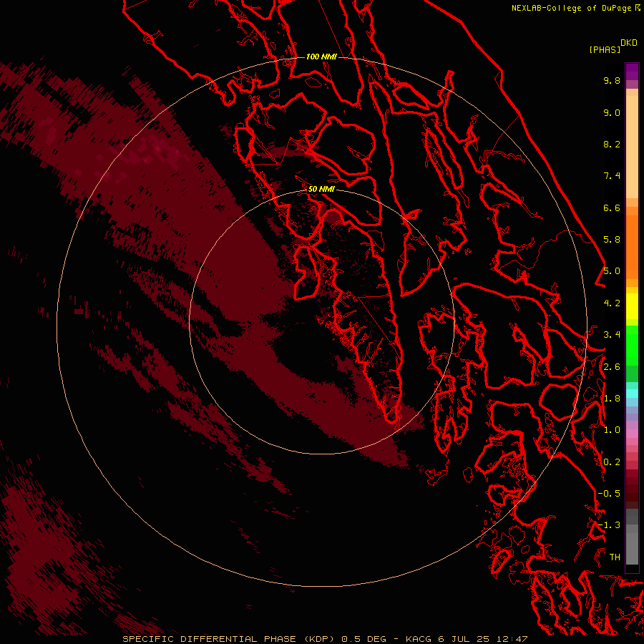Click the 100 NMI range ring label
The height and width of the screenshot is (644, 644).
321,57
